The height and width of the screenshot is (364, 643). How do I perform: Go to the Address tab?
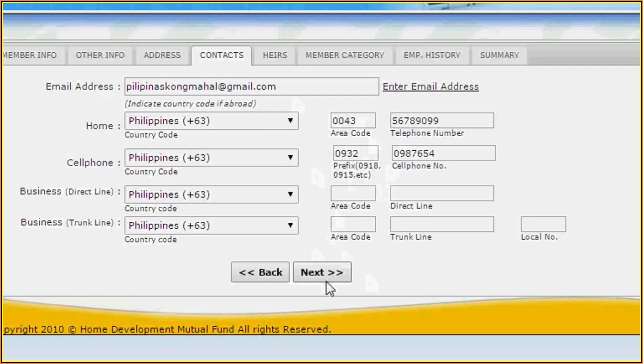click(x=162, y=55)
